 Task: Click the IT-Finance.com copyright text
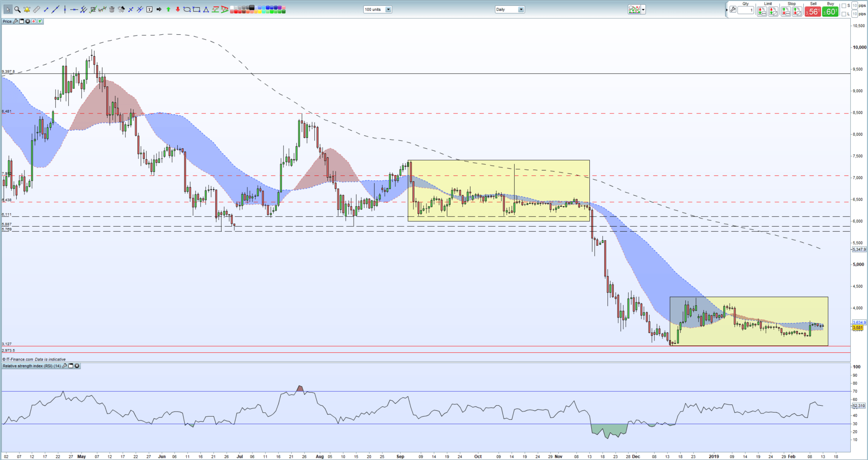tap(18, 360)
